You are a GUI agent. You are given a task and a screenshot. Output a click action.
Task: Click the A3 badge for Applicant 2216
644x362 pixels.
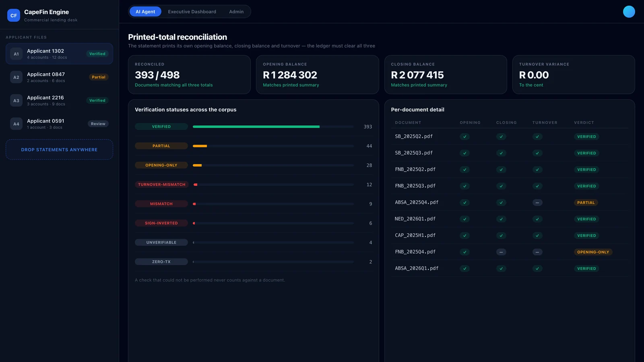point(16,101)
